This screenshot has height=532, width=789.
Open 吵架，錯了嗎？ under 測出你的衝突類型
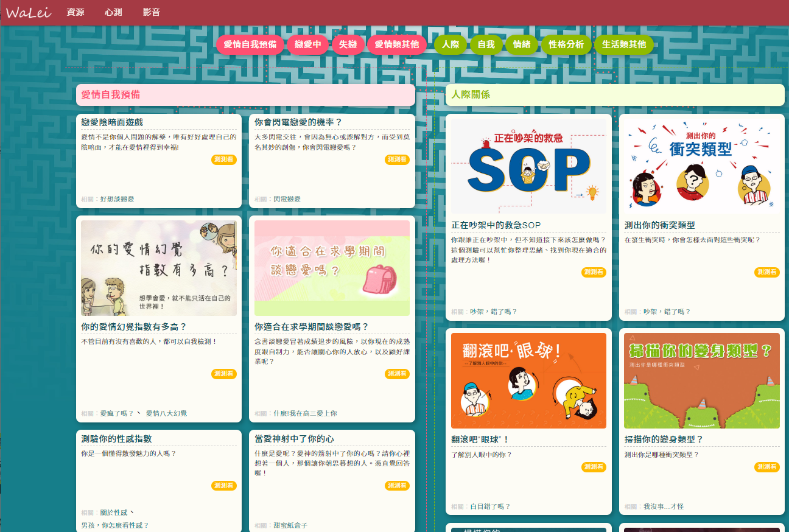pyautogui.click(x=667, y=312)
